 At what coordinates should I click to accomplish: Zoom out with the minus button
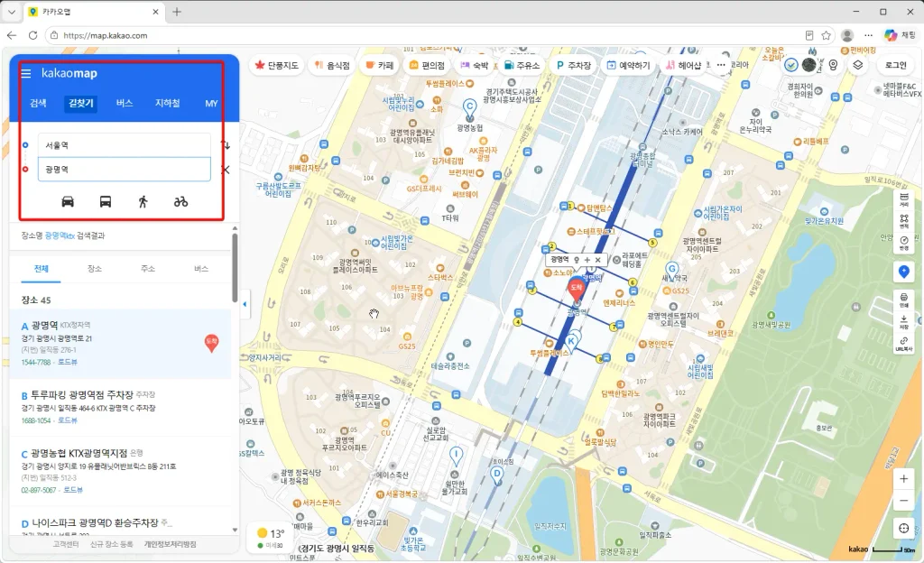[904, 501]
